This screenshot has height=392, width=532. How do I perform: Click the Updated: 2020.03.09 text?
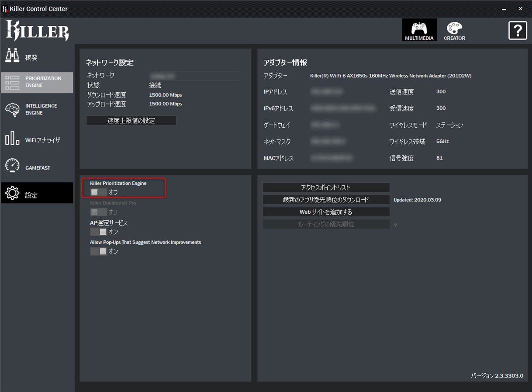coord(417,200)
